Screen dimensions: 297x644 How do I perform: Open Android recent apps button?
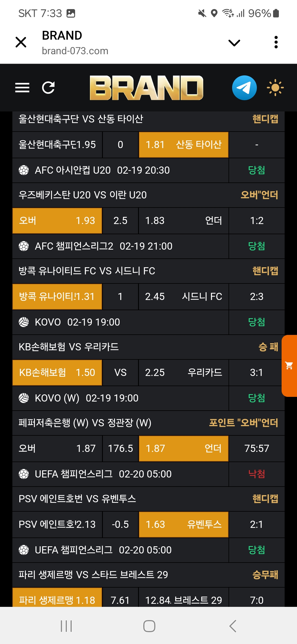66,626
